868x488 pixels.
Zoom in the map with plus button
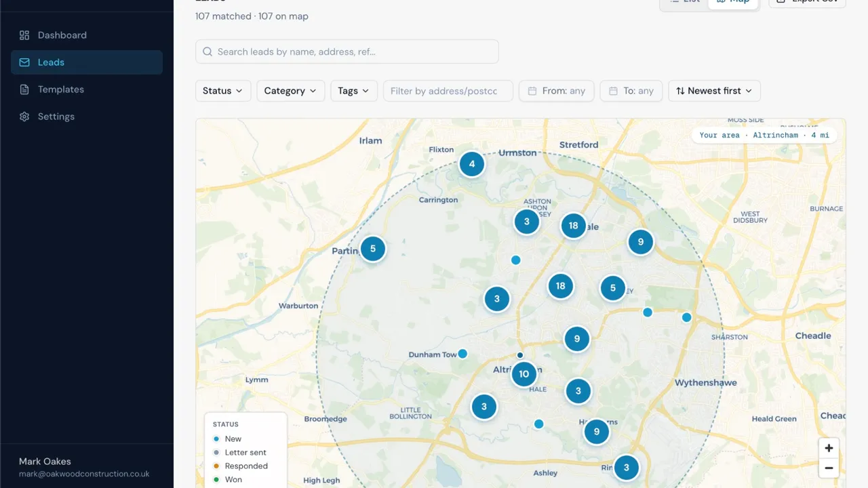tap(829, 448)
